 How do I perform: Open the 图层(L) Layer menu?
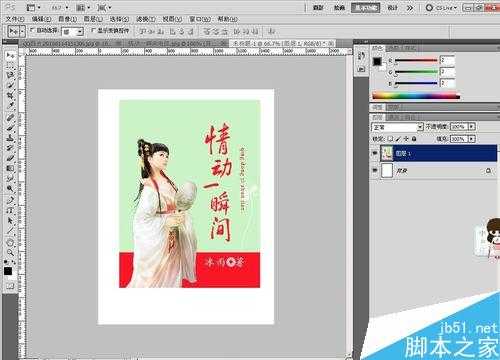tap(93, 19)
